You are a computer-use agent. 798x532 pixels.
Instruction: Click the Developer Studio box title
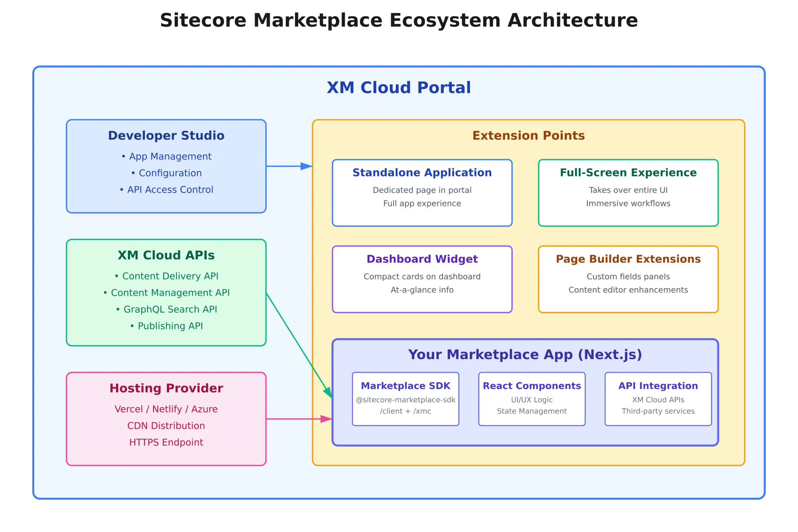tap(166, 136)
